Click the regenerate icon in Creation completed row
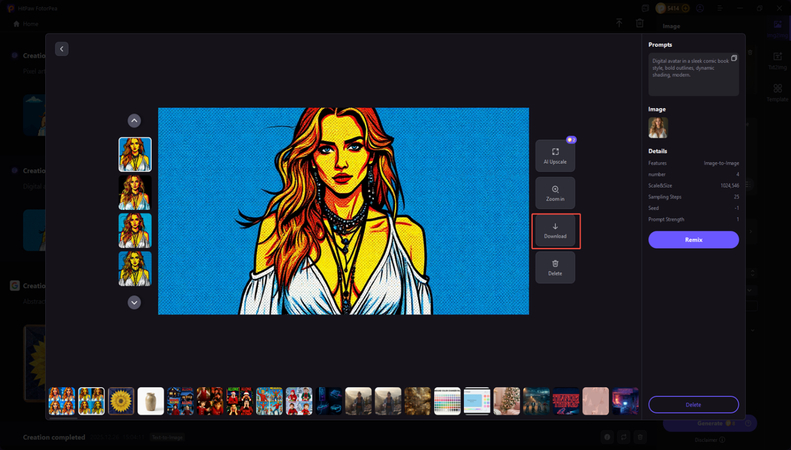 coord(624,437)
